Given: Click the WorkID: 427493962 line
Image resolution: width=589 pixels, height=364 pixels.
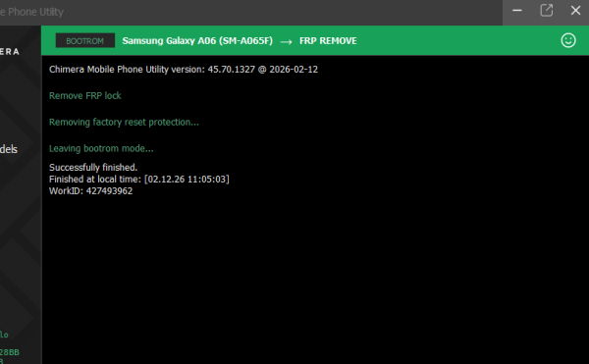Looking at the screenshot, I should pyautogui.click(x=90, y=191).
